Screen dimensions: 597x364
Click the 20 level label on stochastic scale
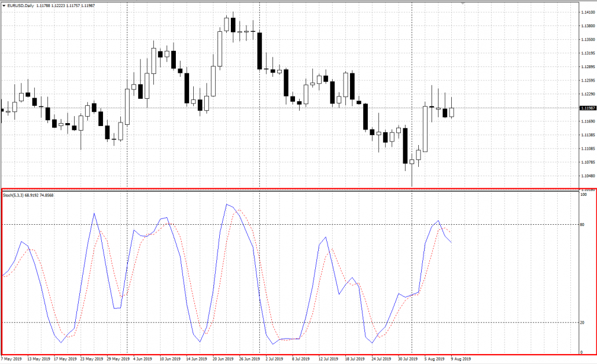click(x=582, y=323)
